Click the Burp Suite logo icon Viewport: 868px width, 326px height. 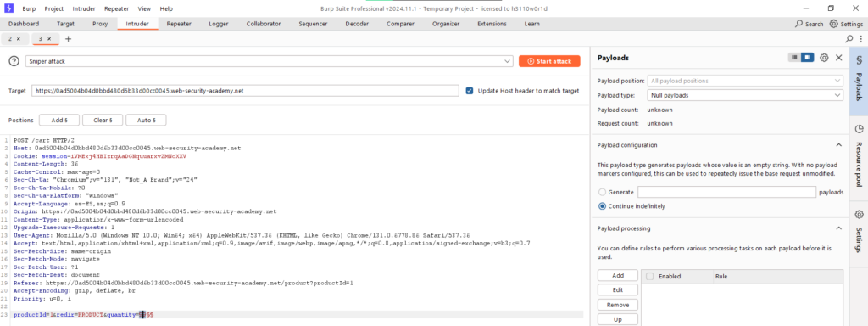(9, 8)
